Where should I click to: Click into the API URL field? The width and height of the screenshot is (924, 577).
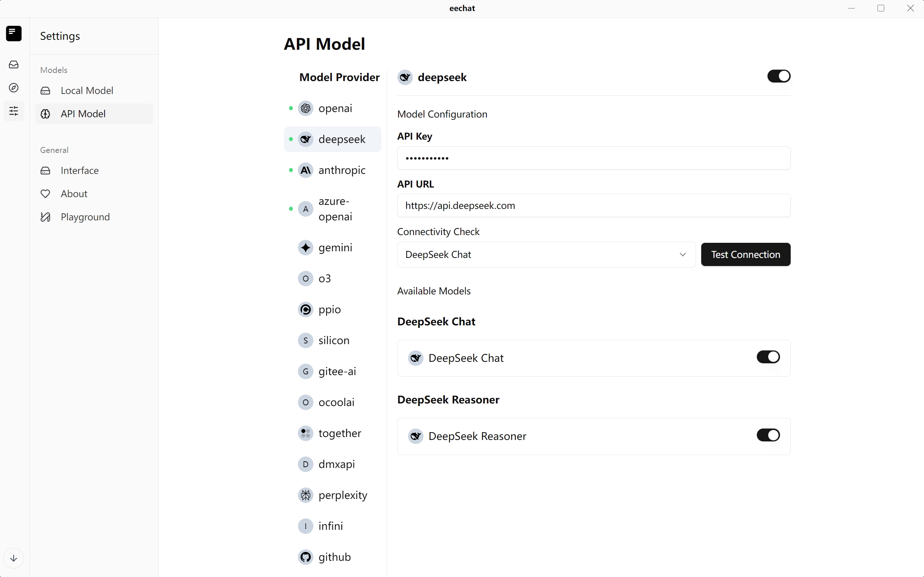(x=593, y=206)
